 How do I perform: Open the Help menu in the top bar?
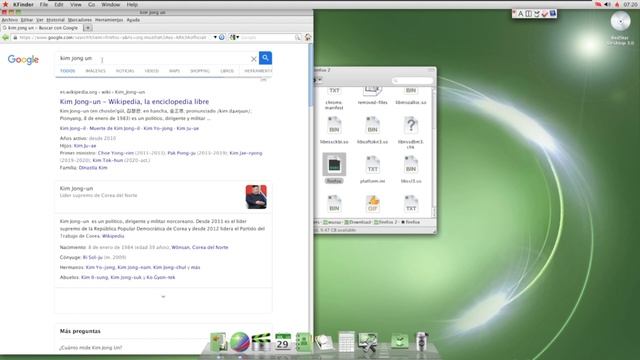pos(132,4)
